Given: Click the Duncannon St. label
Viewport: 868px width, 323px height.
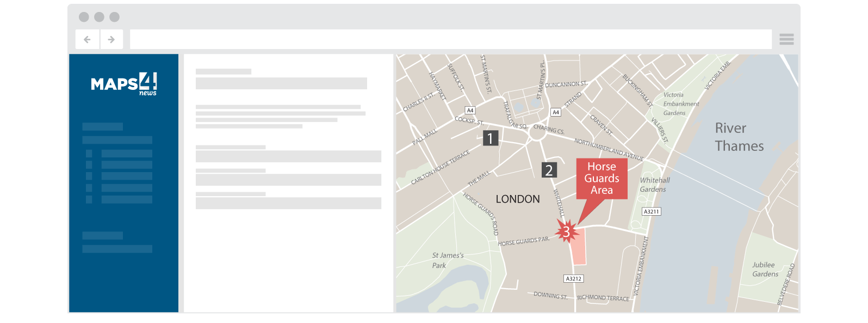Looking at the screenshot, I should point(566,84).
